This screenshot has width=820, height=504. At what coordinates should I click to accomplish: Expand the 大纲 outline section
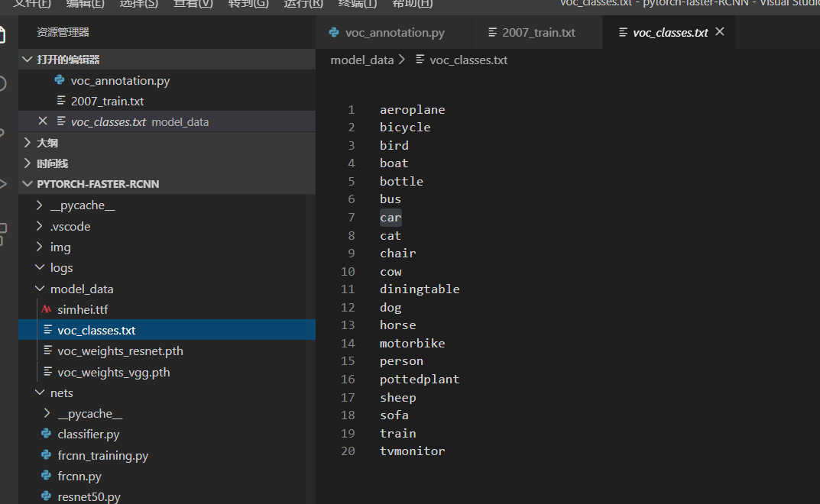pyautogui.click(x=28, y=142)
